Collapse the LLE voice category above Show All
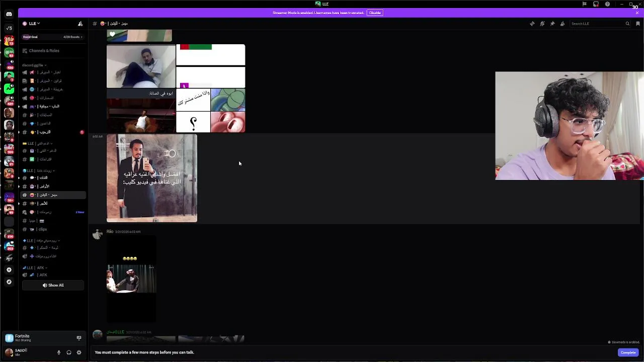The image size is (644, 362). [x=40, y=240]
